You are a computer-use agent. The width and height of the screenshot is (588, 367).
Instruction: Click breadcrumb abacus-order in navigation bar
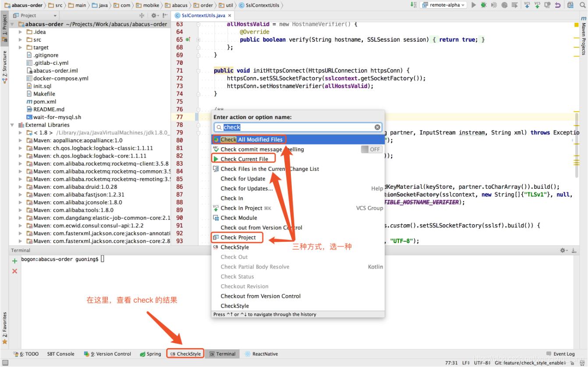(x=23, y=5)
